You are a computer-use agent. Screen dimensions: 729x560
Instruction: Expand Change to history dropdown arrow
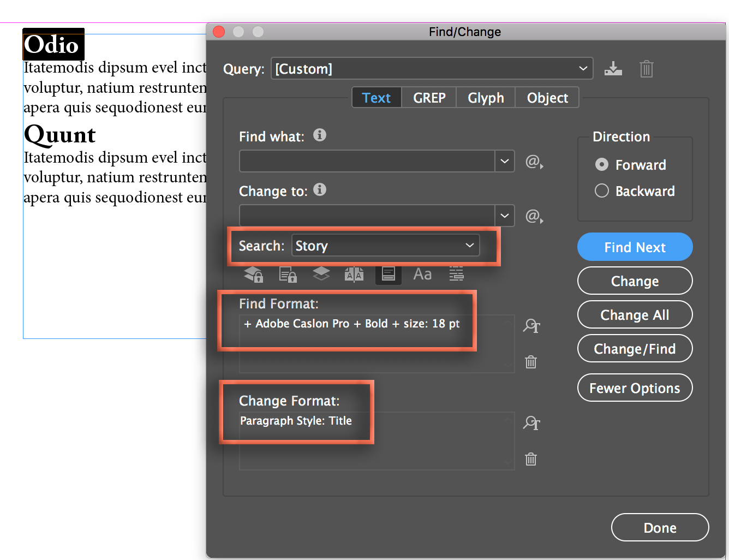[x=505, y=216]
